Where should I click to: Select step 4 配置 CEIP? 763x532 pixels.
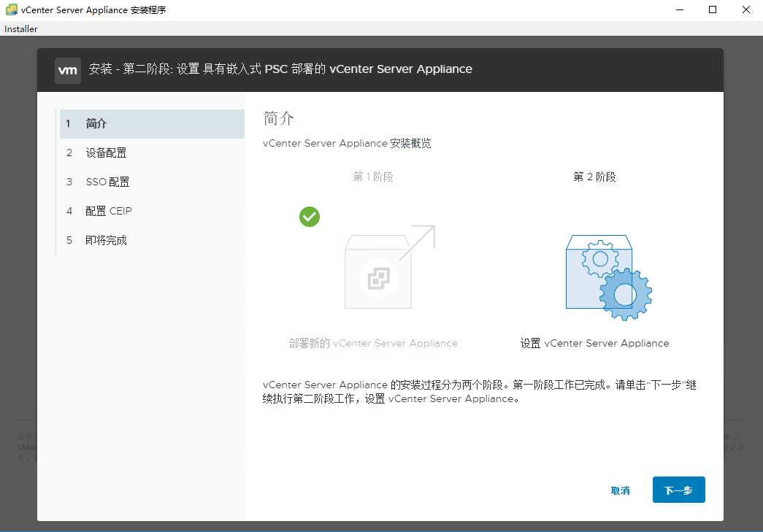point(108,211)
